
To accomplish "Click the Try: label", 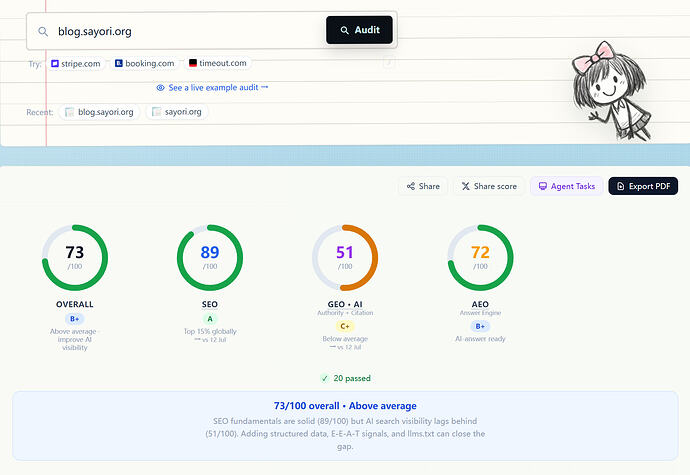I will 35,64.
